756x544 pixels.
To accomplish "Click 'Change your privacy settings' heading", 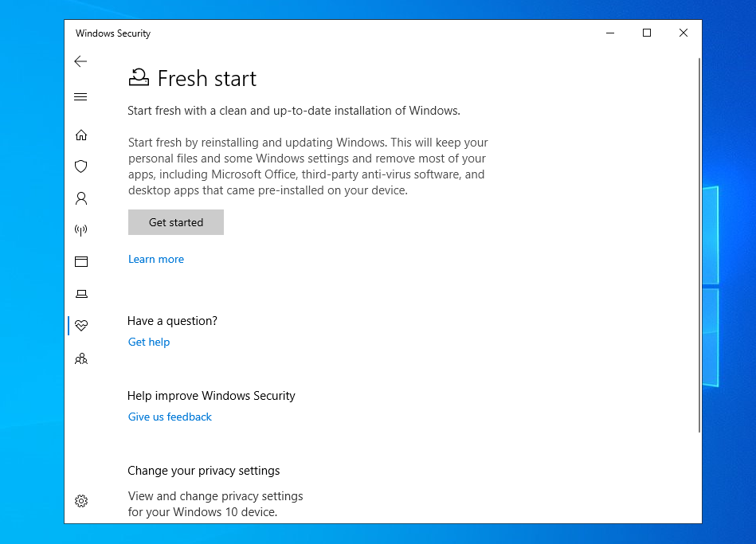I will pos(203,471).
